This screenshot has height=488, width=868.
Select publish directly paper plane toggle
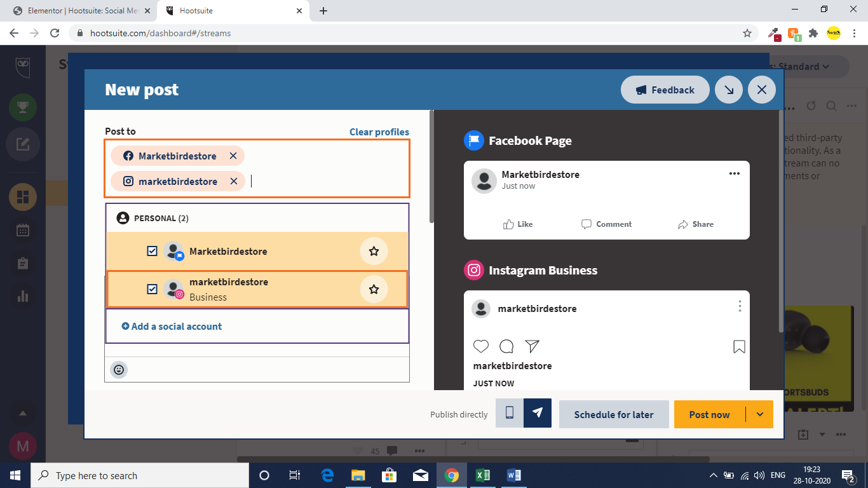coord(538,413)
